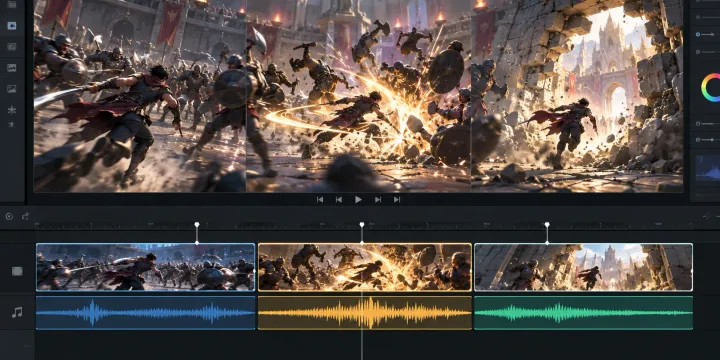Select the yellow-bordered explosion video clip
720x360 pixels.
click(x=365, y=267)
